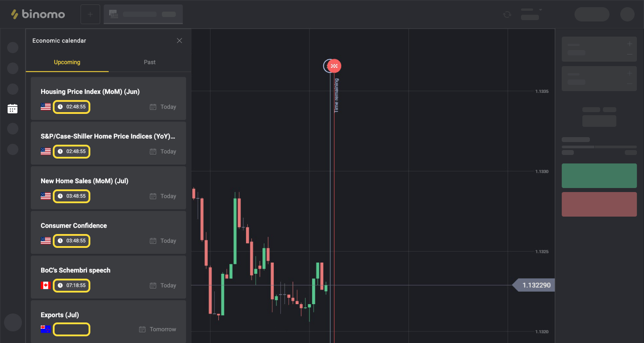The width and height of the screenshot is (644, 343).
Task: Switch to the Upcoming tab
Action: [67, 62]
